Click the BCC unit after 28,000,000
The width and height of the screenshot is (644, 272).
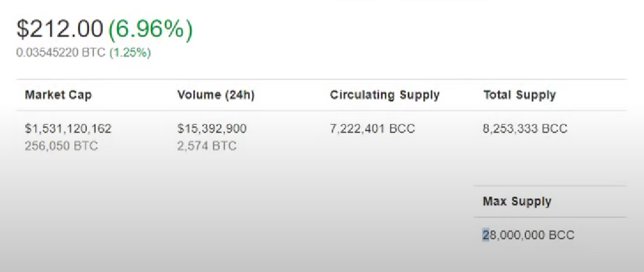pyautogui.click(x=561, y=235)
